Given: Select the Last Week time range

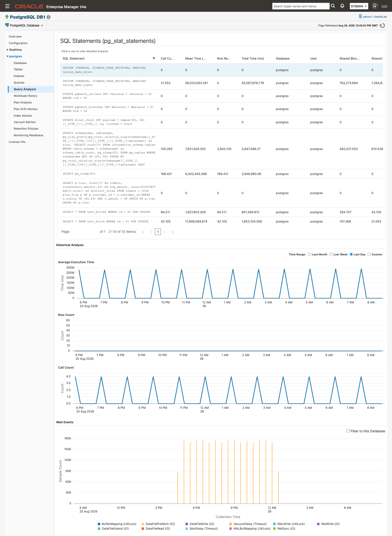Looking at the screenshot, I should click(x=331, y=254).
